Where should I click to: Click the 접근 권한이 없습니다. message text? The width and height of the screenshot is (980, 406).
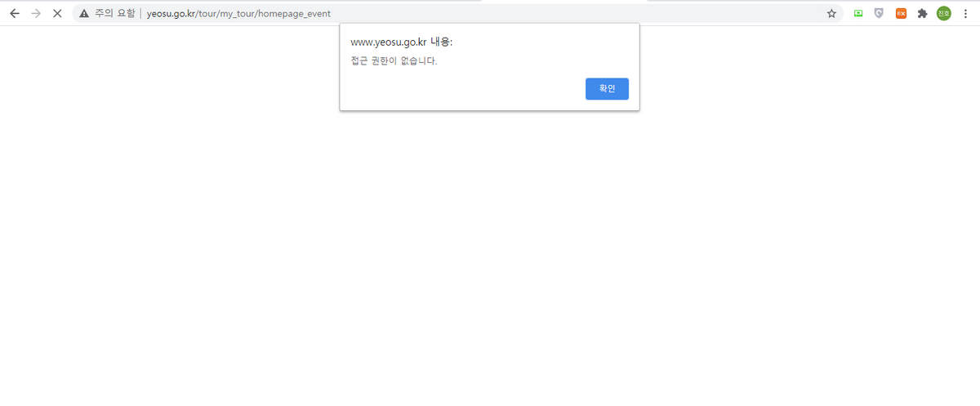[394, 60]
